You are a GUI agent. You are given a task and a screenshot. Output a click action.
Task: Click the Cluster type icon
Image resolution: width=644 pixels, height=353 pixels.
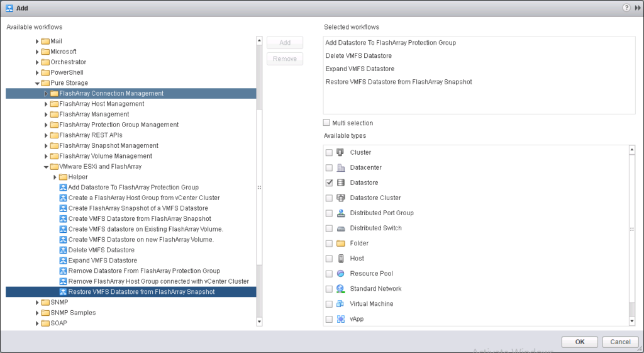point(340,152)
